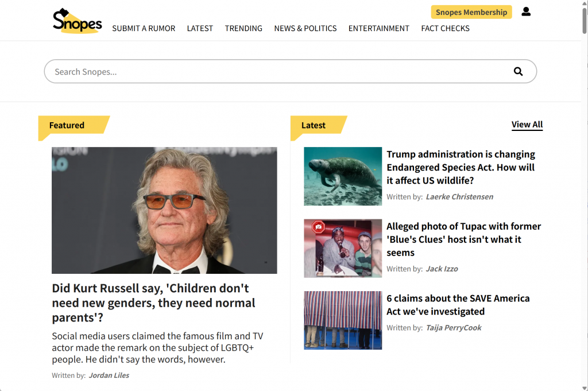
Task: Click the magnifying glass search icon
Action: click(x=518, y=71)
